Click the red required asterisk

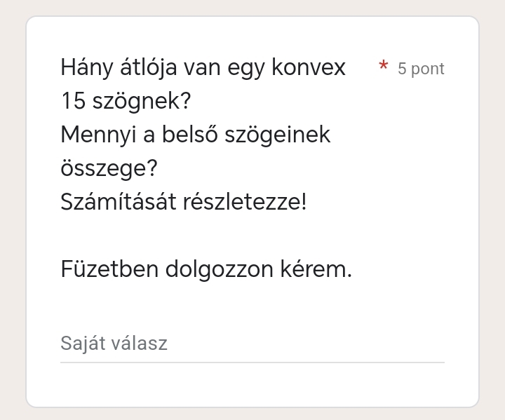(383, 67)
